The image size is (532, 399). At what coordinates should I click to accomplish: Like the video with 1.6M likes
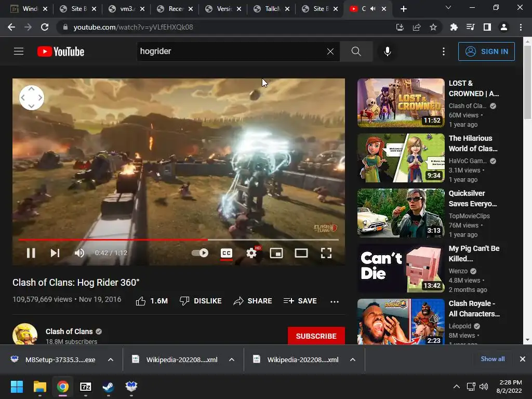tap(152, 301)
